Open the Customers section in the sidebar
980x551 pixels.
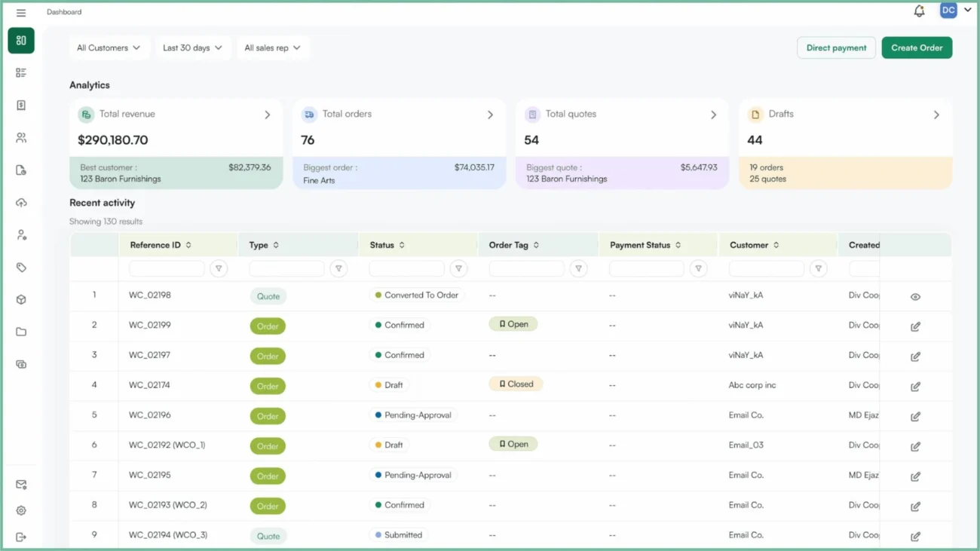click(x=20, y=137)
